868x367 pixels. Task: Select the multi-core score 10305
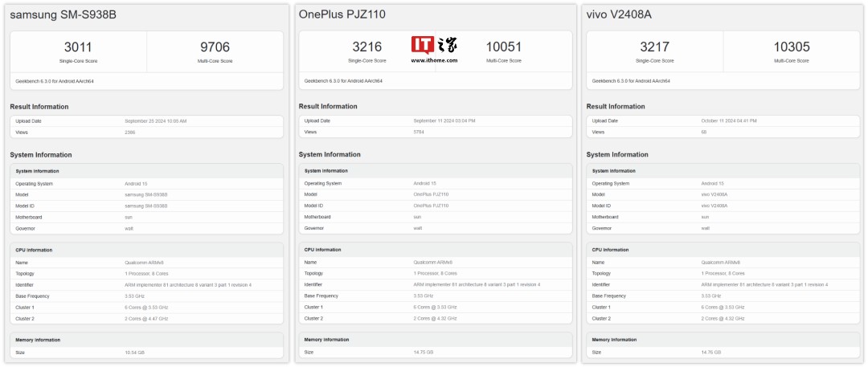click(x=792, y=47)
